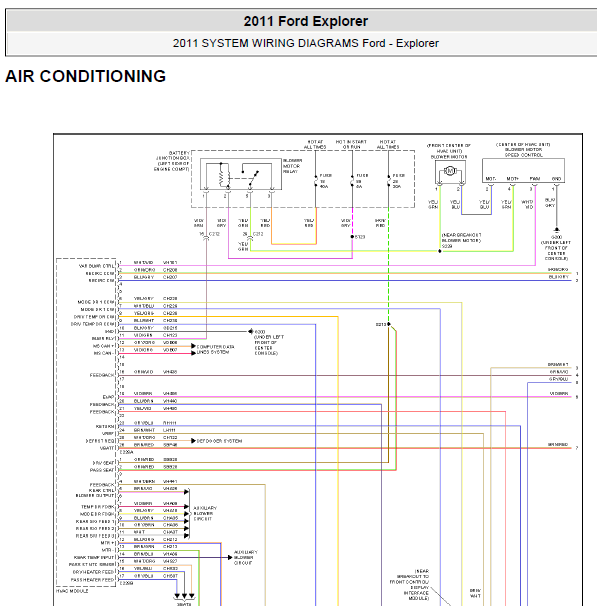Click the 'EVAP' pin label
The image size is (597, 606).
(109, 397)
